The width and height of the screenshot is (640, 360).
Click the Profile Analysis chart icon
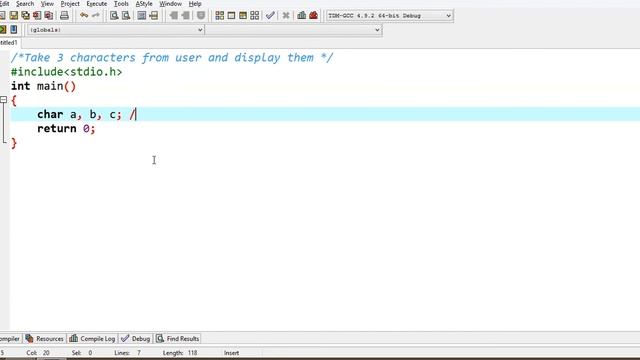[302, 16]
